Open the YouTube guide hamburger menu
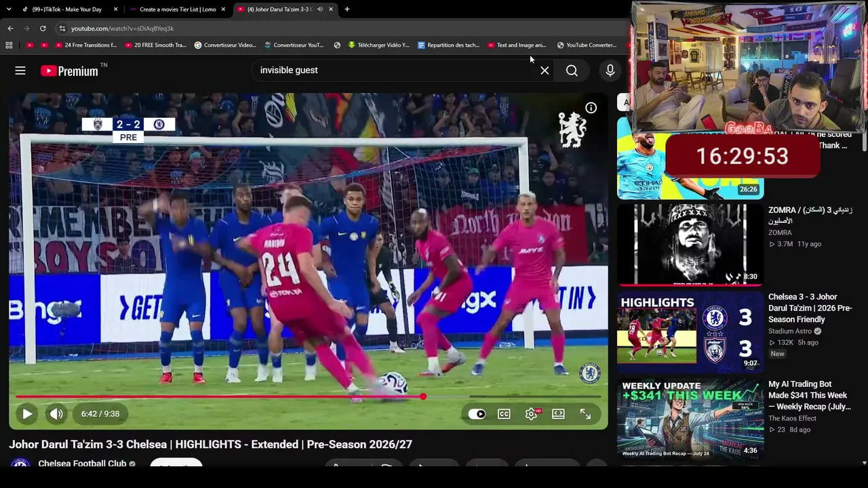This screenshot has height=488, width=868. tap(20, 70)
